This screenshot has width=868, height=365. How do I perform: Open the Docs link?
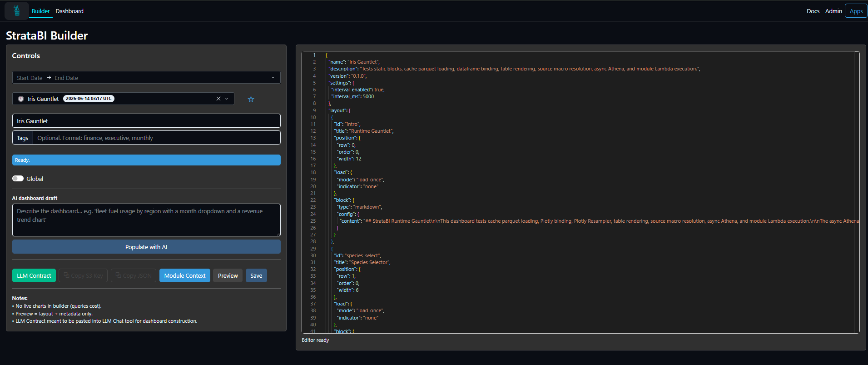[813, 11]
